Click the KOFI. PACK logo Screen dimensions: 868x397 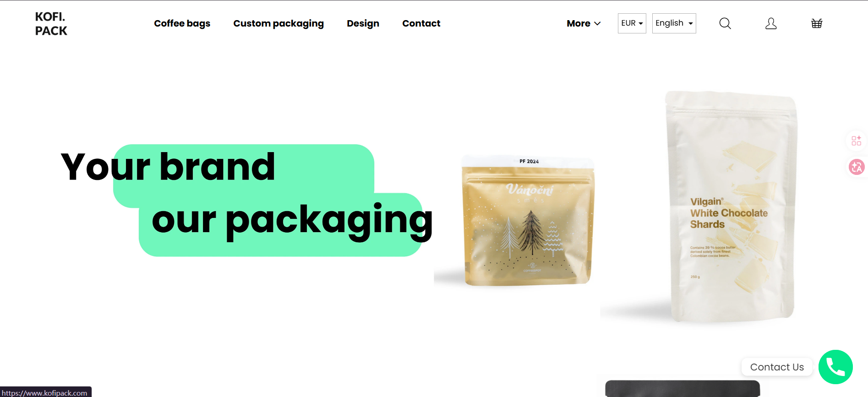tap(51, 24)
